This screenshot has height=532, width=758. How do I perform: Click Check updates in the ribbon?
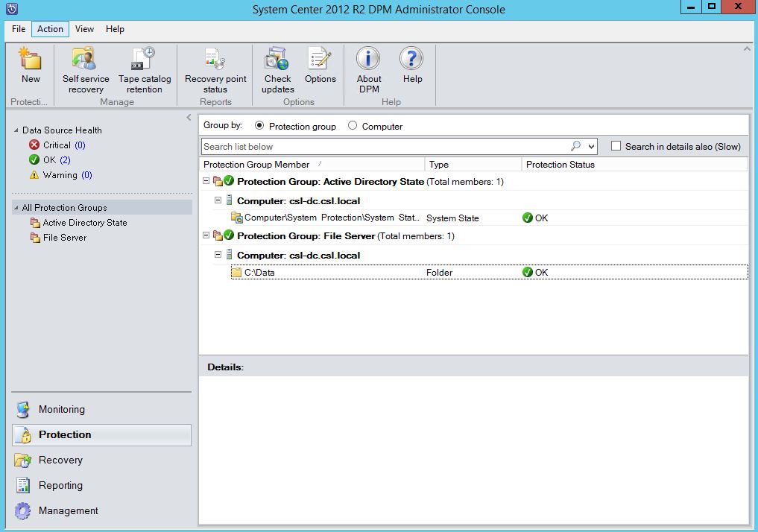coord(277,70)
